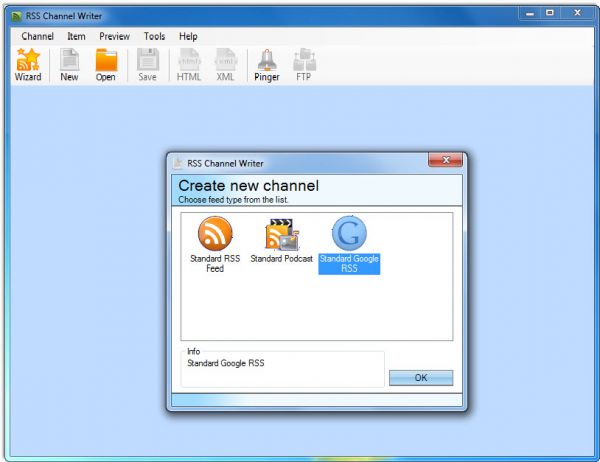Screen dimensions: 600x462
Task: Launch the Wizard toolbar icon
Action: coord(27,64)
